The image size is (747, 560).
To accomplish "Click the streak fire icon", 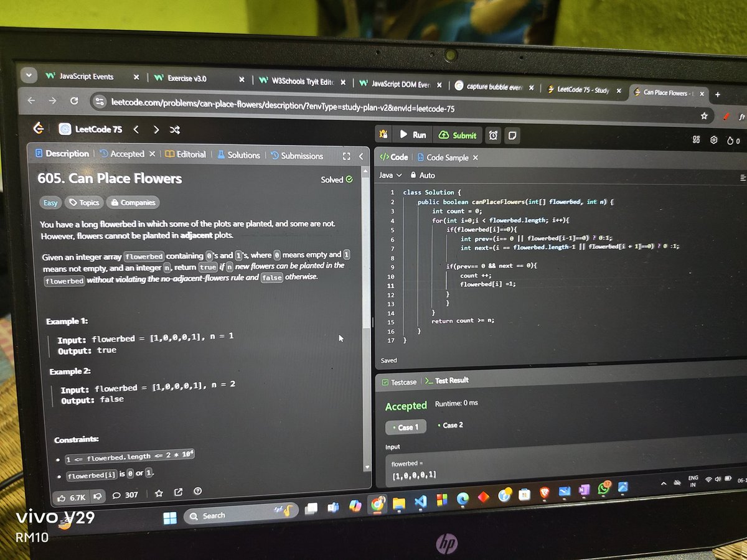I will click(x=730, y=141).
